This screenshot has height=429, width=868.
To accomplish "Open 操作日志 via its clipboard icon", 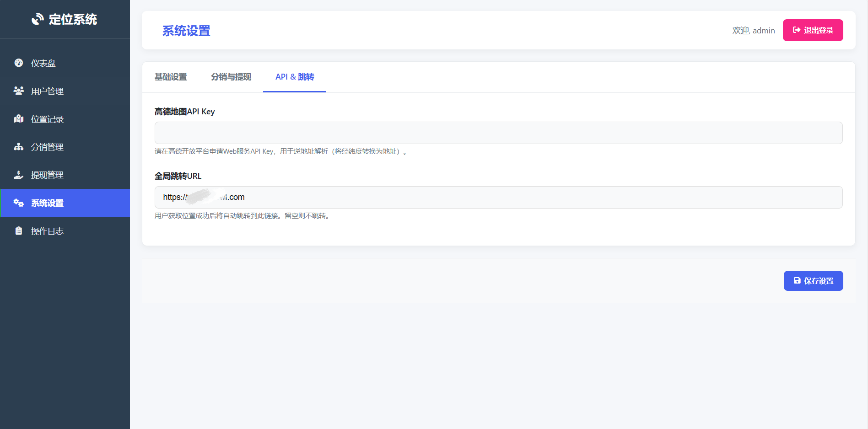I will pyautogui.click(x=18, y=231).
